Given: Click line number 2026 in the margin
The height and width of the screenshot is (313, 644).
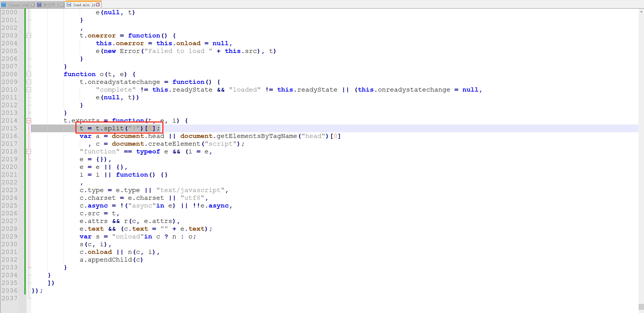Looking at the screenshot, I should click(x=10, y=213).
